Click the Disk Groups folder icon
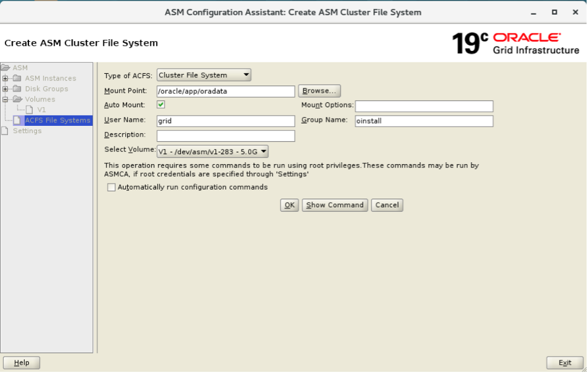Screen dimensions: 588x373 click(18, 89)
